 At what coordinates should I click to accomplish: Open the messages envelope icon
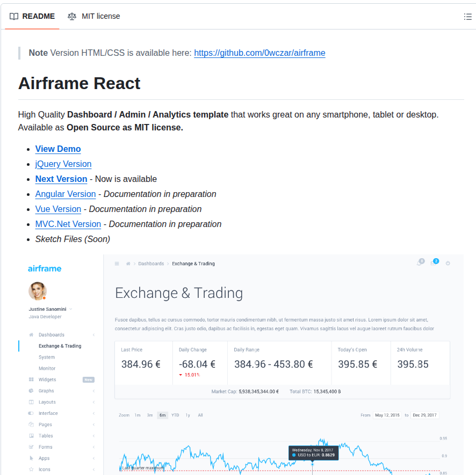tap(434, 263)
